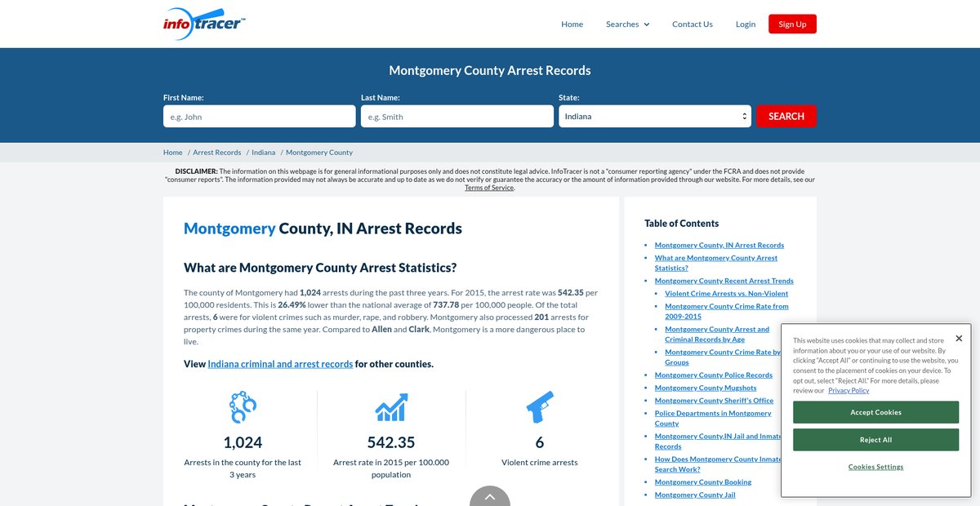Click the 542.35 arrest rate statistic

391,442
